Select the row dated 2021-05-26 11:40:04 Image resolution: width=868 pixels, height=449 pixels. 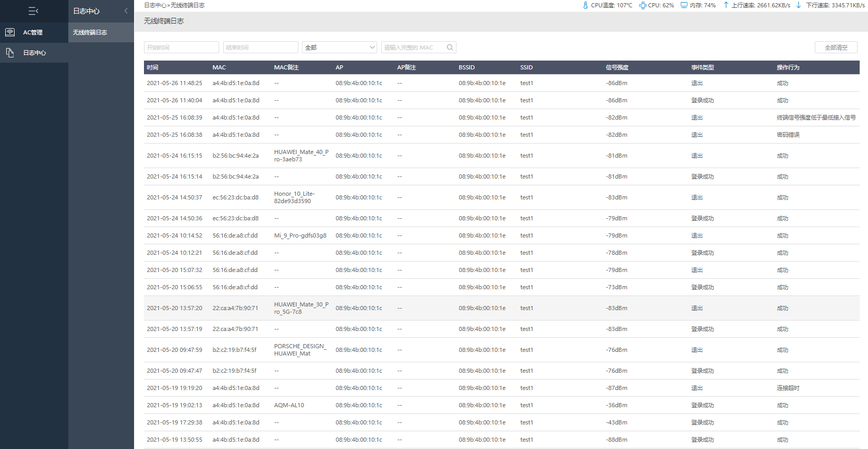pos(502,100)
